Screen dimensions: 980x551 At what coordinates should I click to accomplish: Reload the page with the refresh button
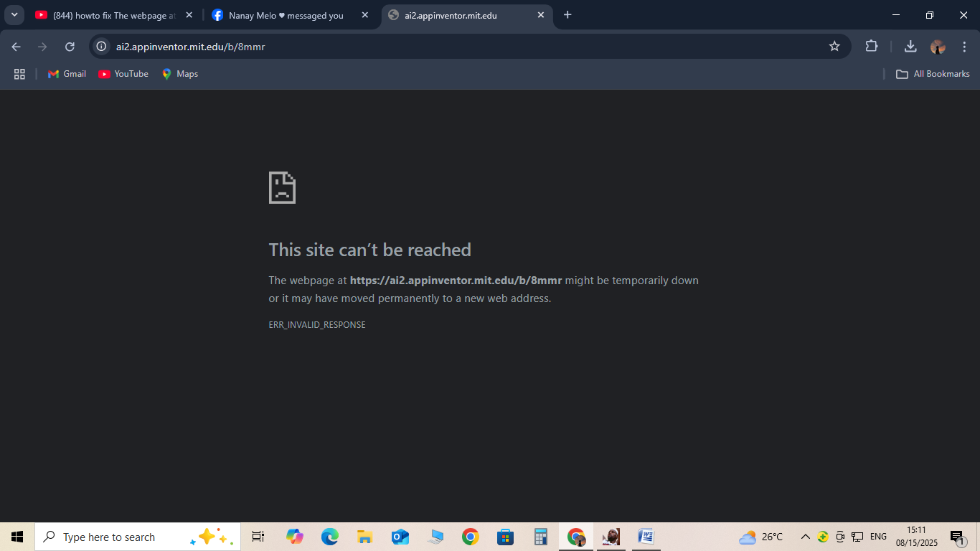click(x=70, y=47)
